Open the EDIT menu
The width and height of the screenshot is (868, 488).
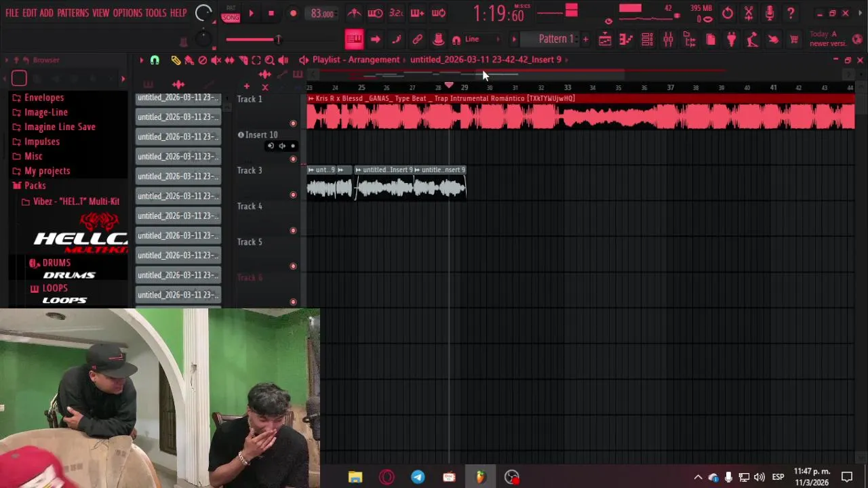[x=29, y=13]
